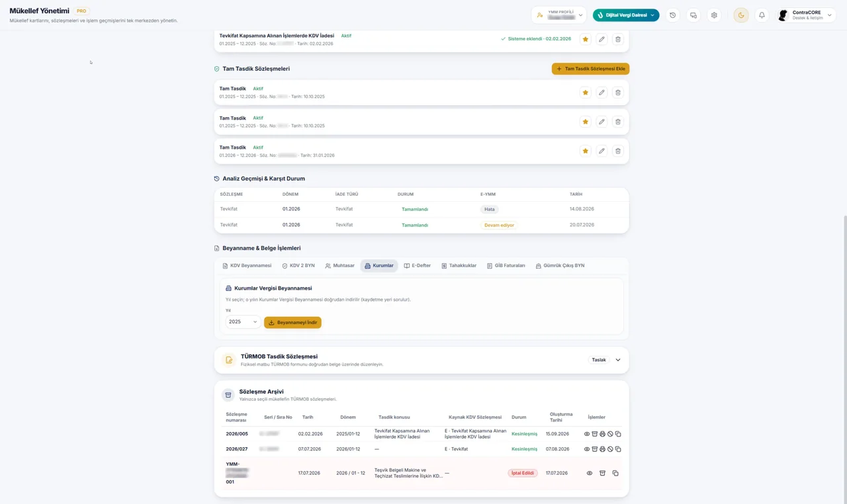Print archived contract 2026/027
The width and height of the screenshot is (847, 504).
pos(602,449)
